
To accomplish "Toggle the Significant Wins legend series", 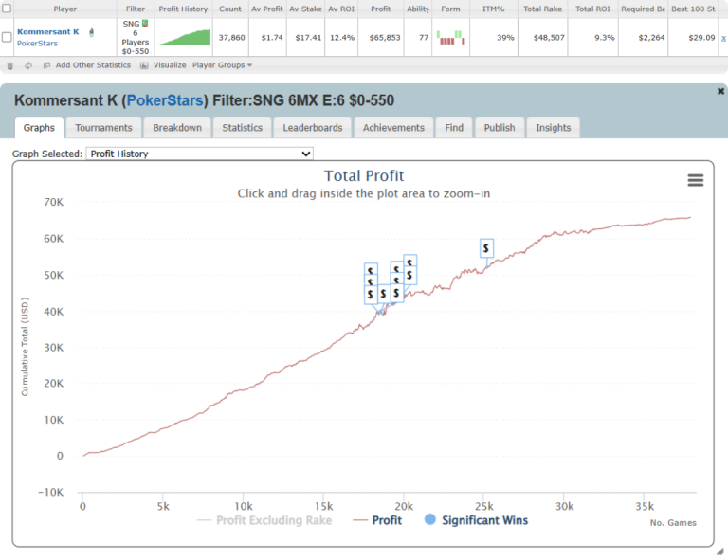I will coord(477,520).
